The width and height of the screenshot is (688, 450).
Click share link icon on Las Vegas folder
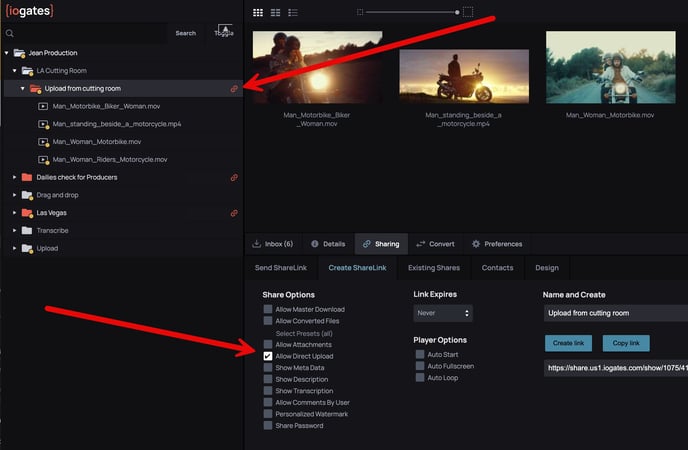tap(234, 213)
